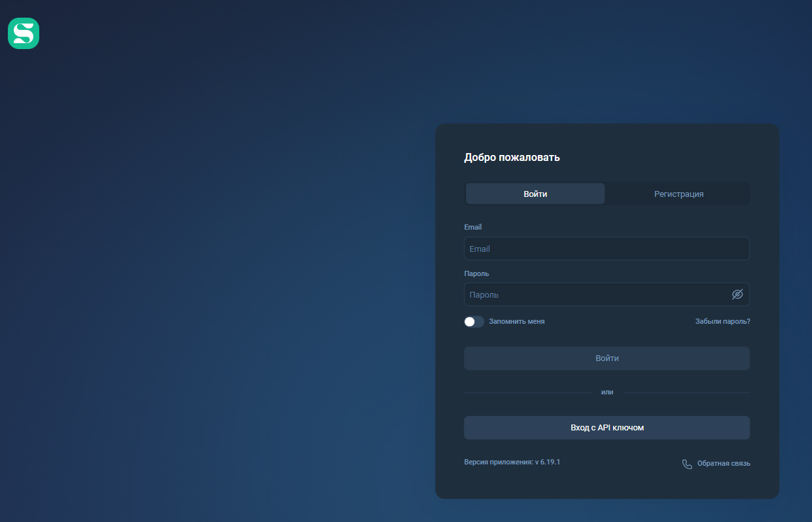Click the или separator text

tap(607, 392)
